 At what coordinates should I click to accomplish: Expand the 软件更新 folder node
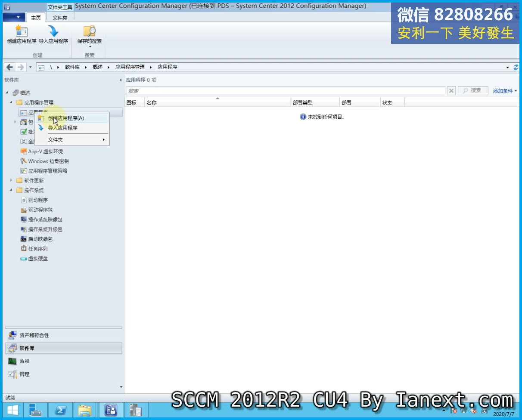coord(11,180)
